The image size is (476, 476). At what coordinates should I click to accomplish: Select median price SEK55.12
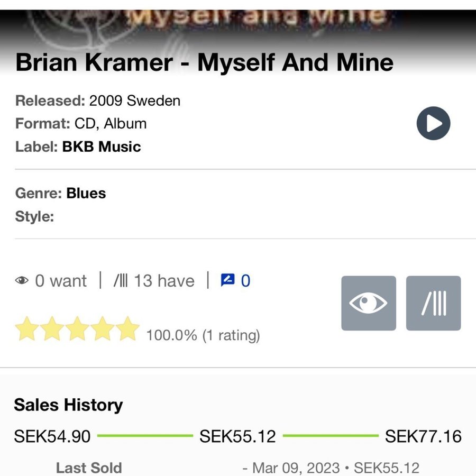237,436
